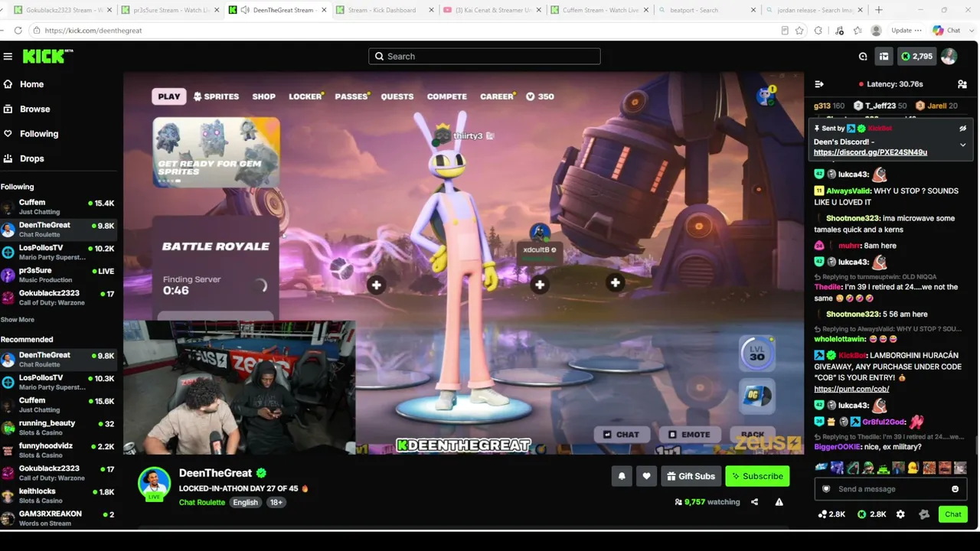
Task: Click the browser Update menu button
Action: (x=905, y=31)
